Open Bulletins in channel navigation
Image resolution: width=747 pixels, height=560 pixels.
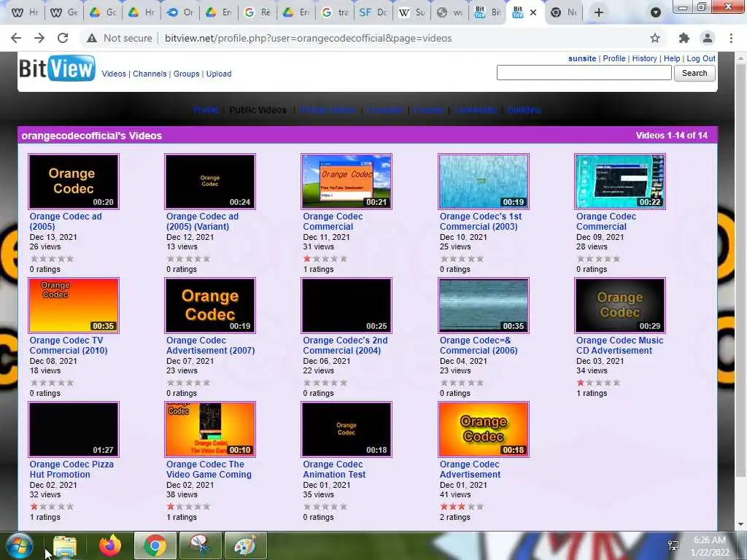pyautogui.click(x=524, y=110)
